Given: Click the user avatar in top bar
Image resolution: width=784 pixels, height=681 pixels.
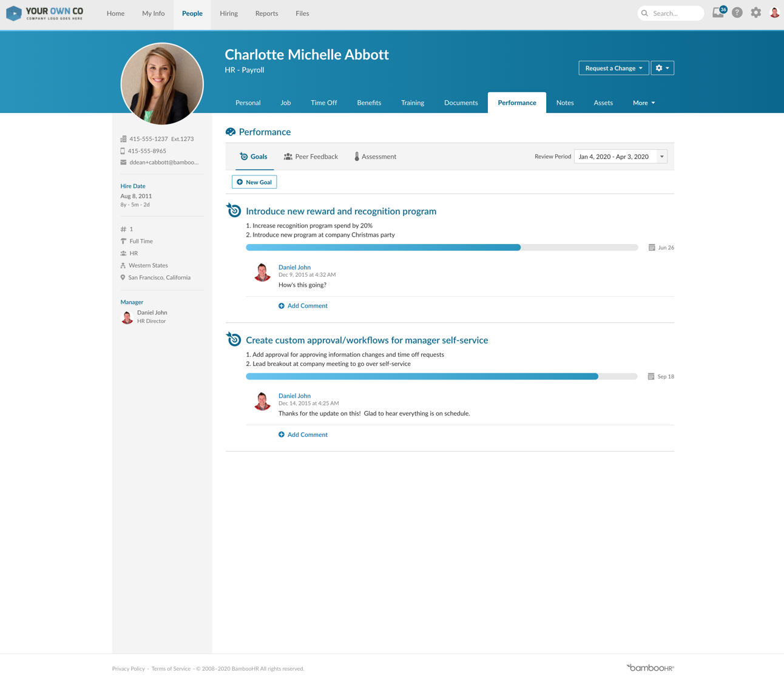Looking at the screenshot, I should pyautogui.click(x=774, y=13).
